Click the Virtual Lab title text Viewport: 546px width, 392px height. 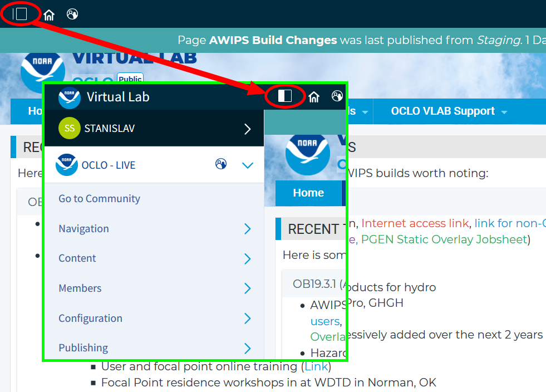(118, 97)
